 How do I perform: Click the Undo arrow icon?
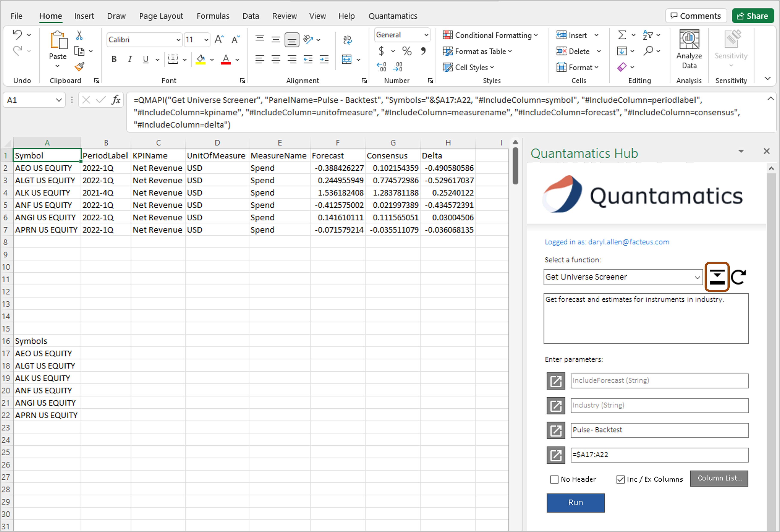[17, 34]
